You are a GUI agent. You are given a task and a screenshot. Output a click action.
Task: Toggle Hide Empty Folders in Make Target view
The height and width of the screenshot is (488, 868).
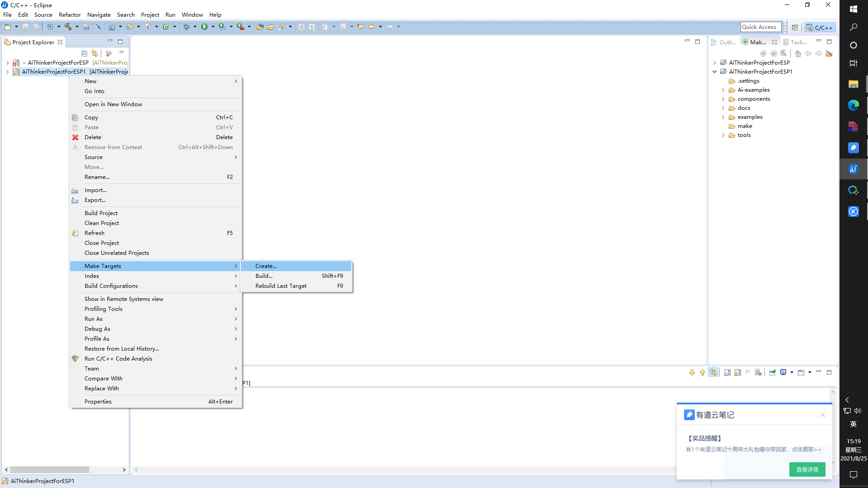(x=829, y=54)
